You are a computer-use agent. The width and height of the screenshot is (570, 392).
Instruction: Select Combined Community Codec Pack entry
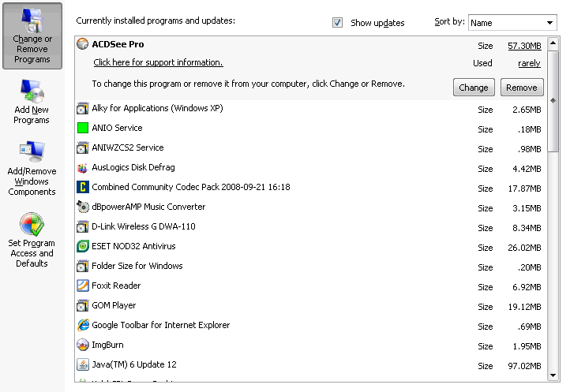coord(310,187)
